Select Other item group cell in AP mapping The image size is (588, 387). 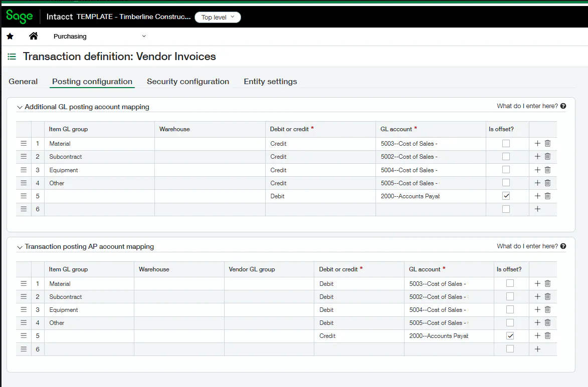(x=89, y=322)
